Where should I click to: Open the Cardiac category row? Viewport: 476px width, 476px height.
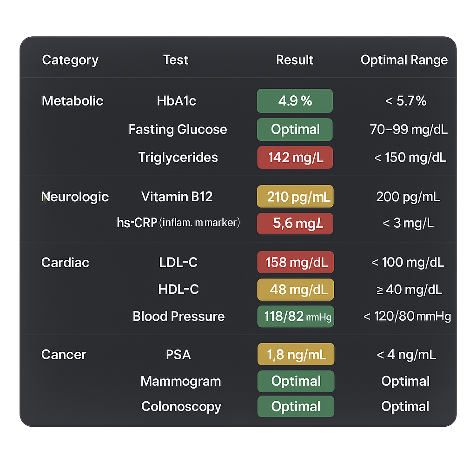tap(65, 263)
